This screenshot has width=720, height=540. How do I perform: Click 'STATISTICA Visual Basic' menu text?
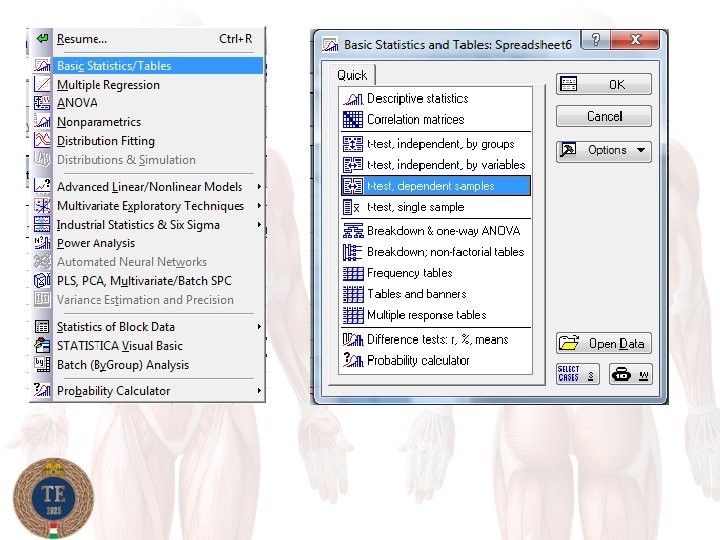tap(119, 346)
